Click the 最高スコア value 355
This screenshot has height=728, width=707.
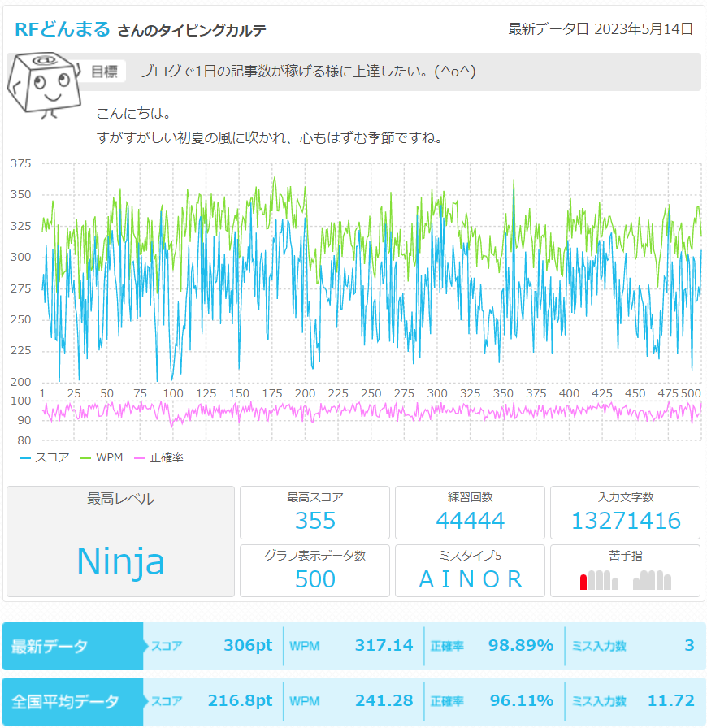point(315,521)
